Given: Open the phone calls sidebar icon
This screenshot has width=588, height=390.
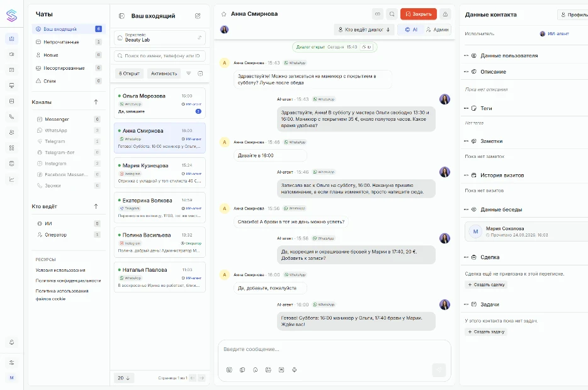Looking at the screenshot, I should 11,116.
